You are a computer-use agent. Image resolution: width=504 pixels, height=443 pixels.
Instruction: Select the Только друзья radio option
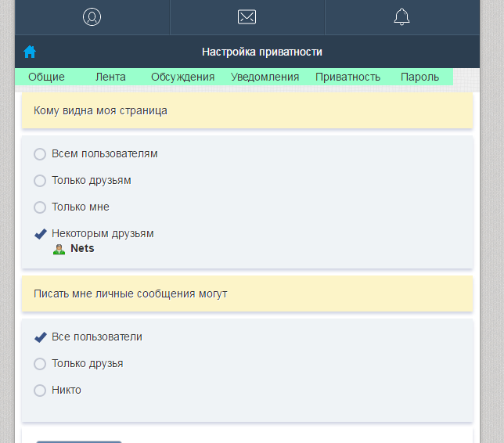(40, 364)
